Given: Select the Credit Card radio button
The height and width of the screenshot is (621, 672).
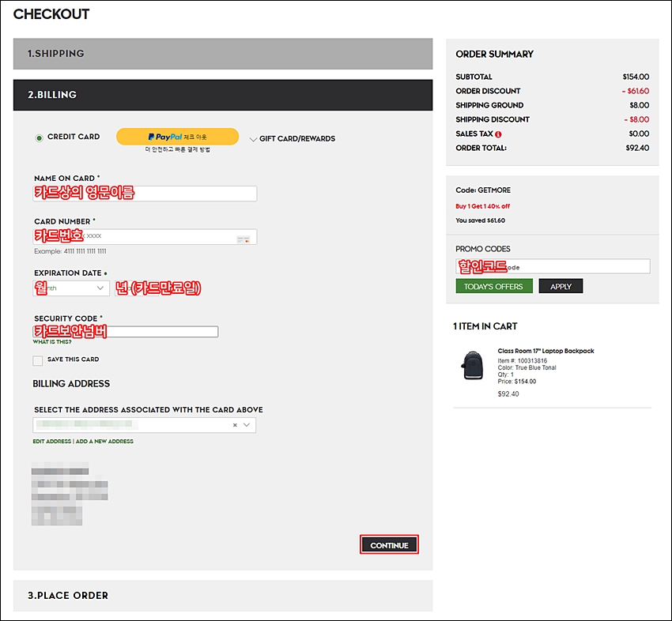Looking at the screenshot, I should tap(39, 138).
